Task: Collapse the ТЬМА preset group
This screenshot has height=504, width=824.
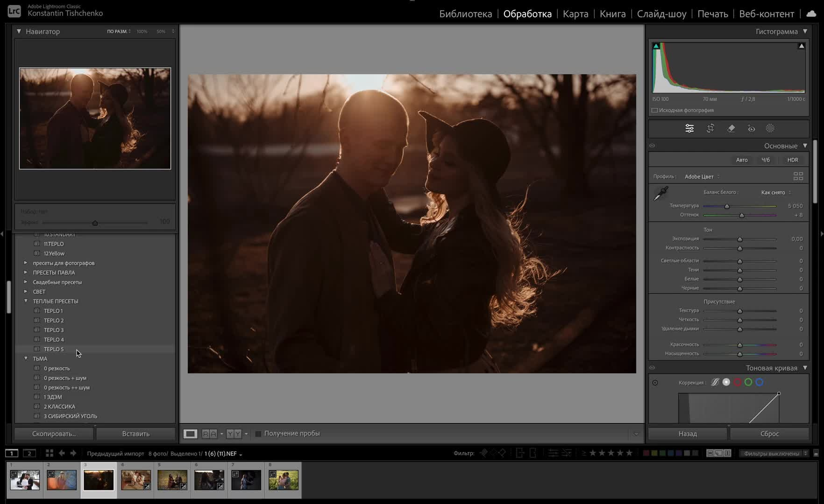Action: tap(26, 358)
